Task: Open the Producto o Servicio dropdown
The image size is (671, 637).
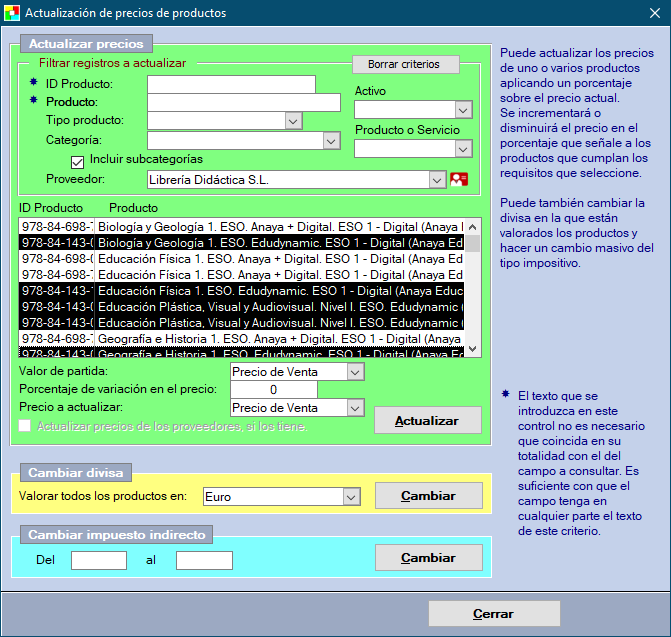Action: tap(463, 149)
